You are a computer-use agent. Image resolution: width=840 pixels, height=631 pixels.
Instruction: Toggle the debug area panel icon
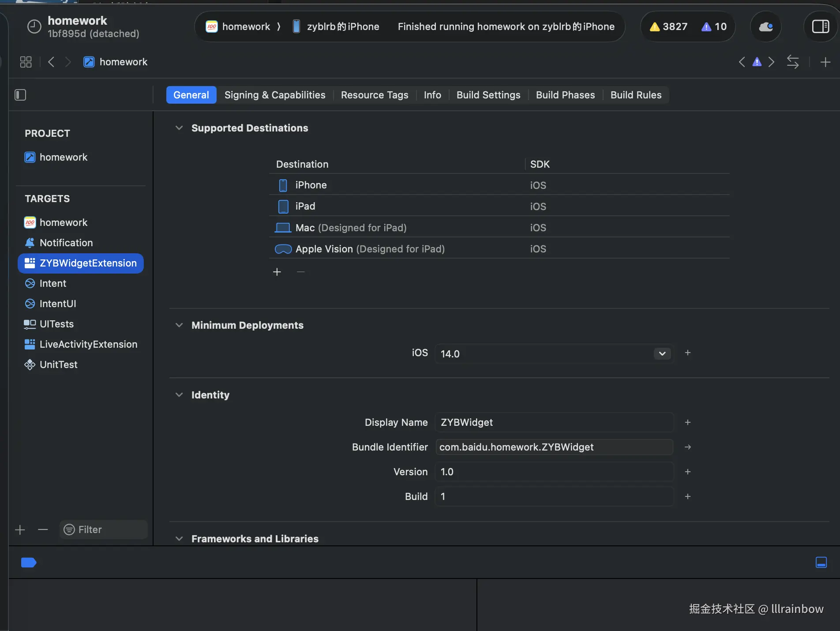click(821, 563)
